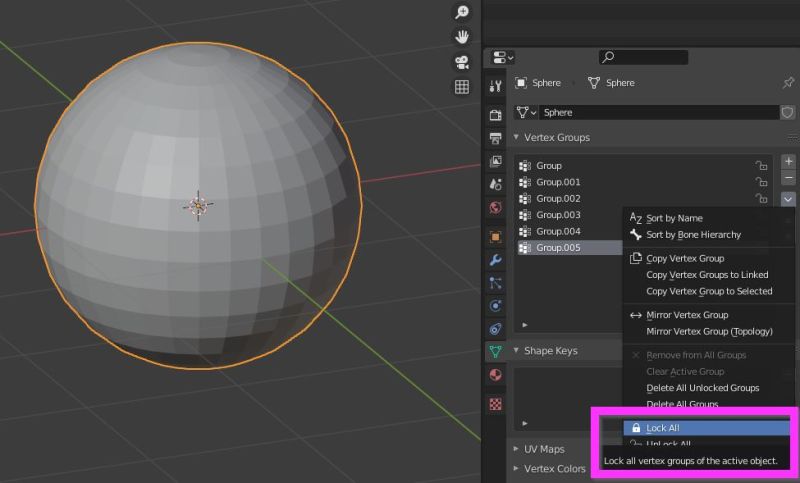The image size is (800, 483).
Task: Open the Scene properties tab
Action: [x=495, y=184]
